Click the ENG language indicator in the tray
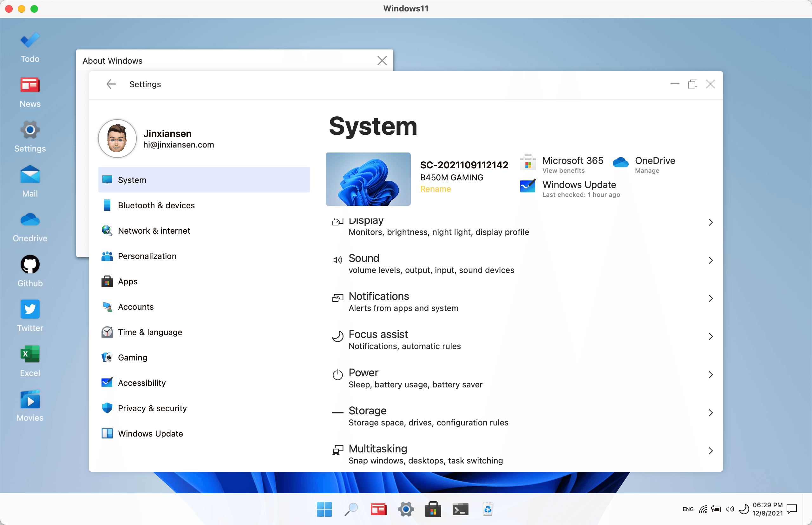The height and width of the screenshot is (525, 812). click(x=688, y=509)
